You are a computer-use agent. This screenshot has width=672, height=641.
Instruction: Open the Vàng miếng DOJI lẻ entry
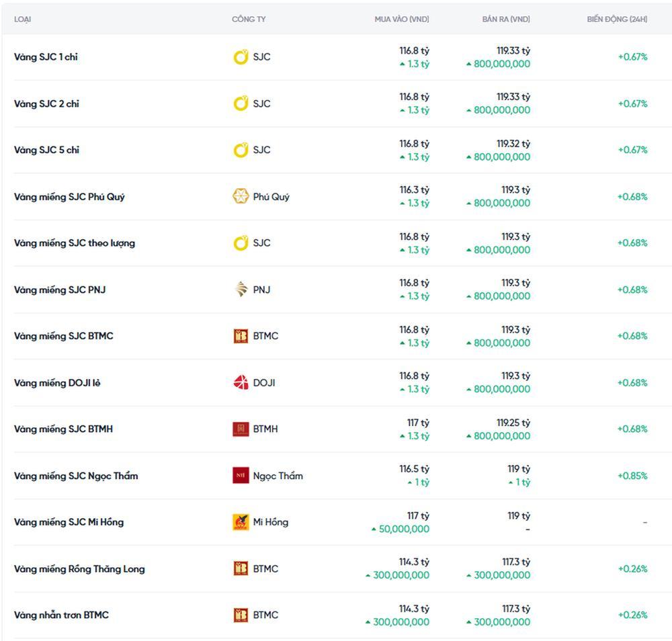point(57,382)
